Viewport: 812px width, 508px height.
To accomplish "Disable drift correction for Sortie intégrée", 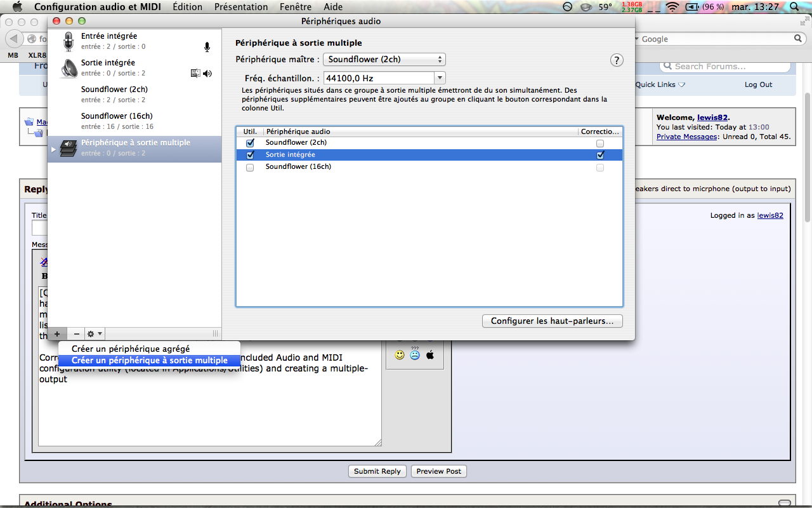I will pyautogui.click(x=600, y=155).
